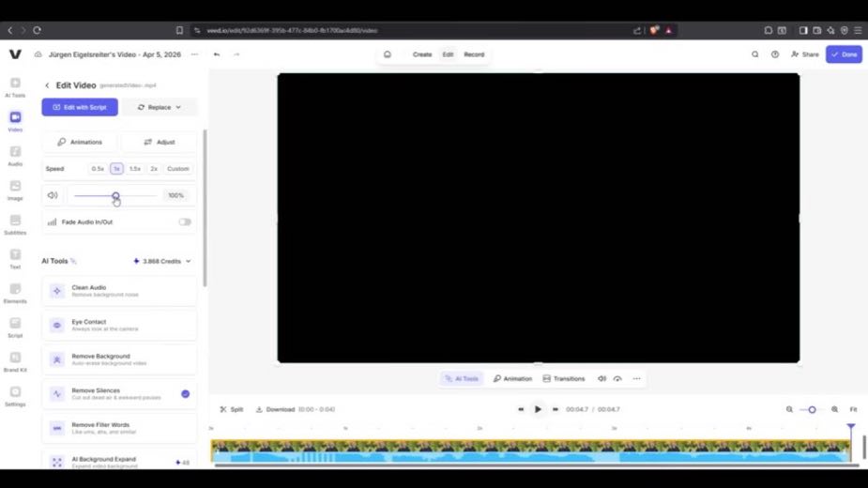Screen dimensions: 868x488
Task: Open the Script sidebar section
Action: click(x=15, y=328)
